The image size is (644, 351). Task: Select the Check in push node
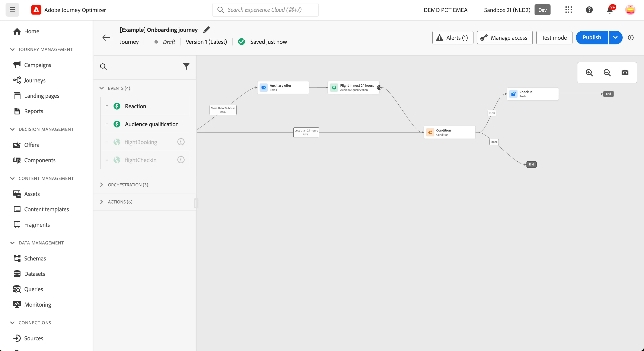tap(533, 94)
